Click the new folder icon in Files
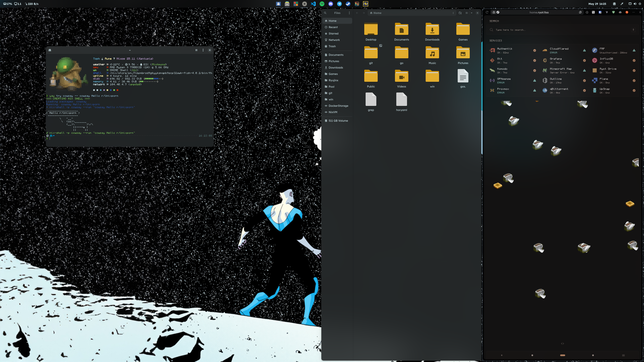Viewport: 644px width, 362px height. (x=460, y=13)
